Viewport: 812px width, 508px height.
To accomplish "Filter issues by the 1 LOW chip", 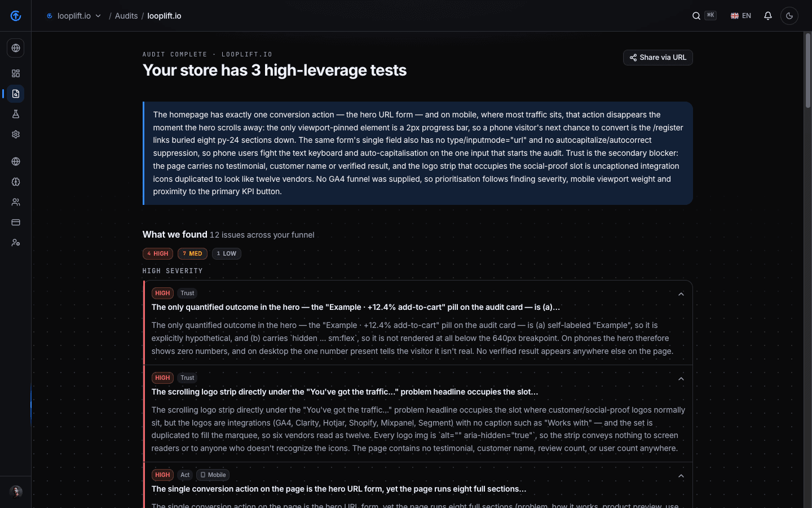I will click(227, 253).
